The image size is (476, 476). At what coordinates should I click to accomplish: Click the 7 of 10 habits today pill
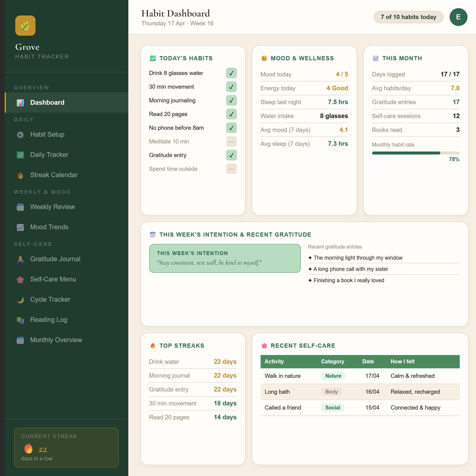coord(409,17)
